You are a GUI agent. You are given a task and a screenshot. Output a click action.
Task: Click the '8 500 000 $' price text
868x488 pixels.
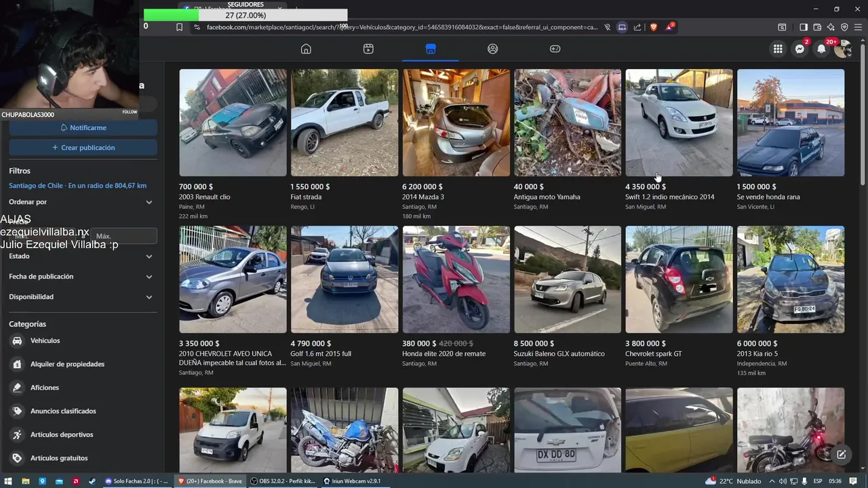(x=534, y=344)
